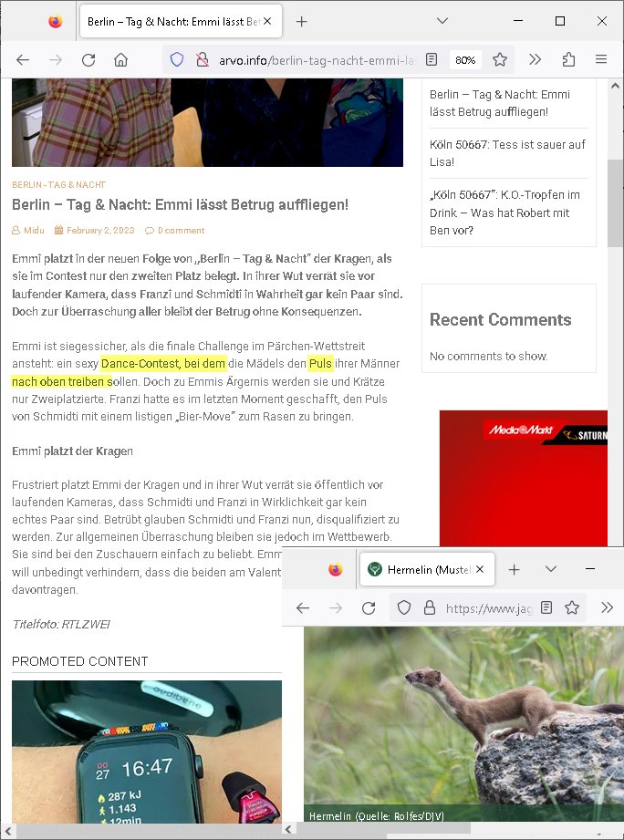Open the promoted smartwatch image
The image size is (624, 840).
(x=147, y=752)
